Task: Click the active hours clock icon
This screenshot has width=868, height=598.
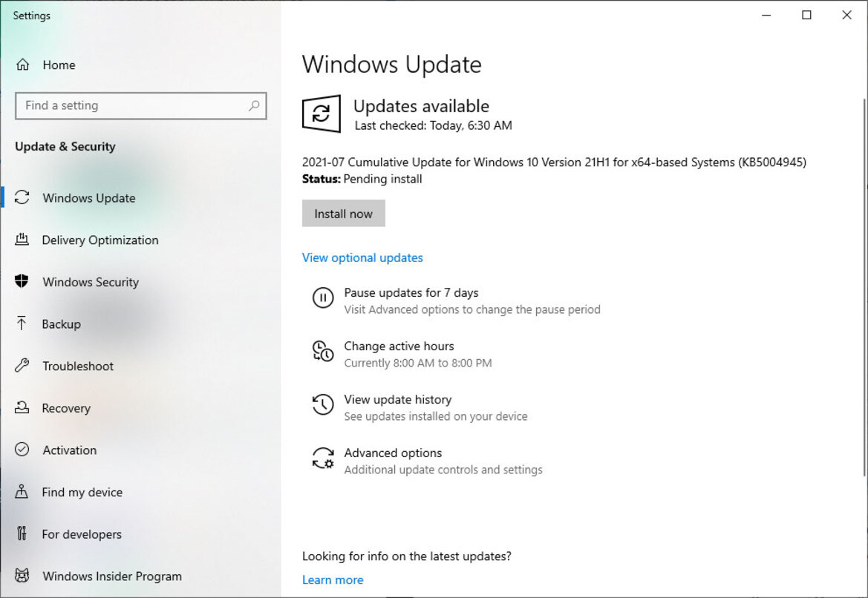Action: [323, 351]
